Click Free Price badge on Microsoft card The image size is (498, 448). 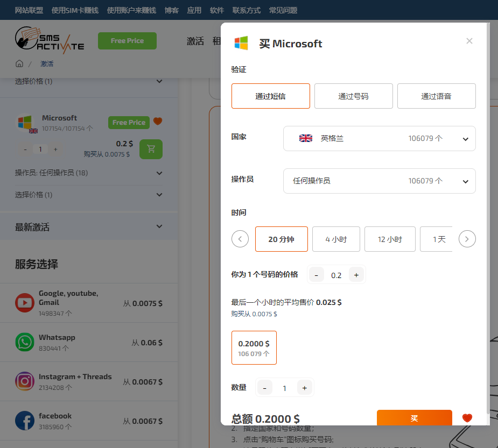pos(129,123)
